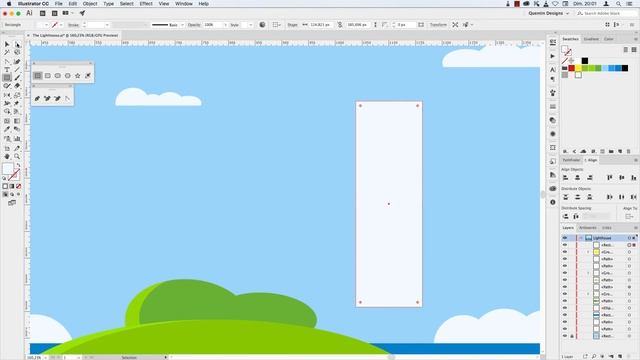Image resolution: width=640 pixels, height=360 pixels.
Task: Open the Basic brush definition dropdown
Action: click(x=182, y=25)
